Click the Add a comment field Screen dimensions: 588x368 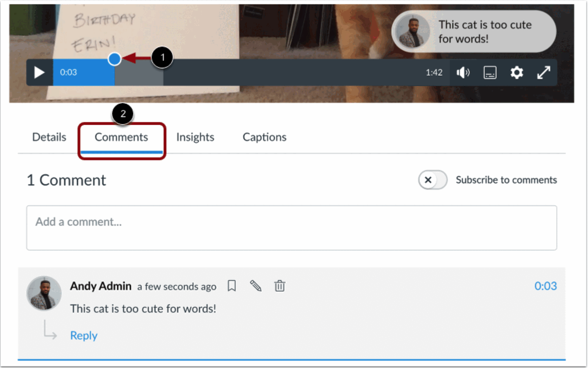click(292, 228)
